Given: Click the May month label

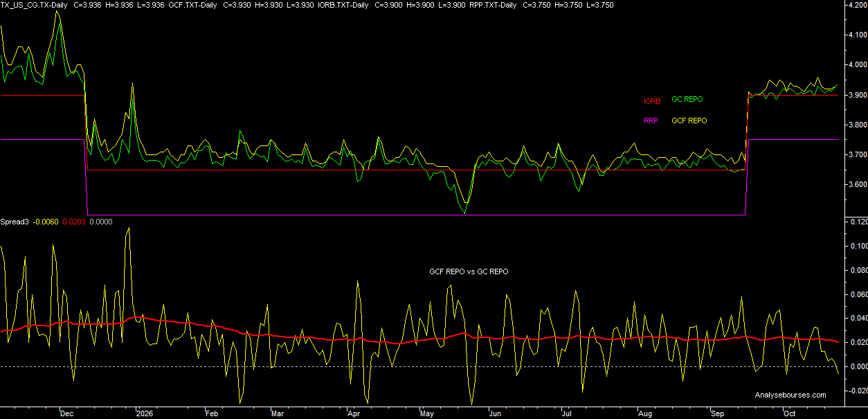Looking at the screenshot, I should 426,413.
